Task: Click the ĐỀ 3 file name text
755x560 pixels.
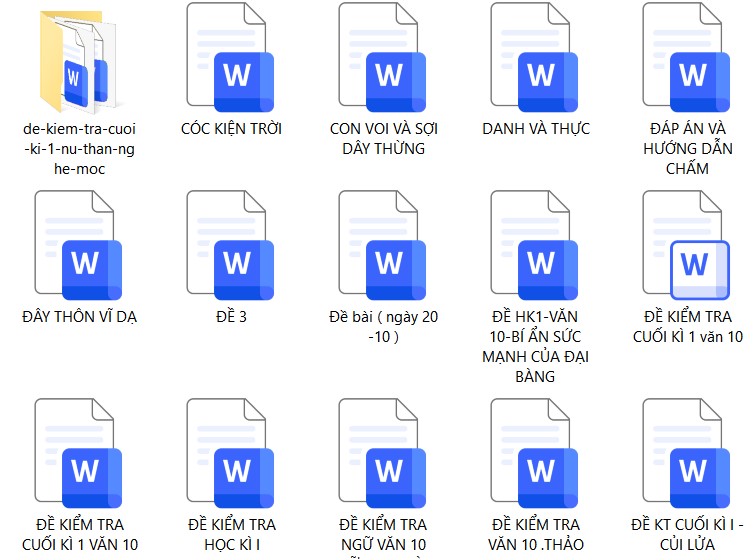Action: (231, 317)
